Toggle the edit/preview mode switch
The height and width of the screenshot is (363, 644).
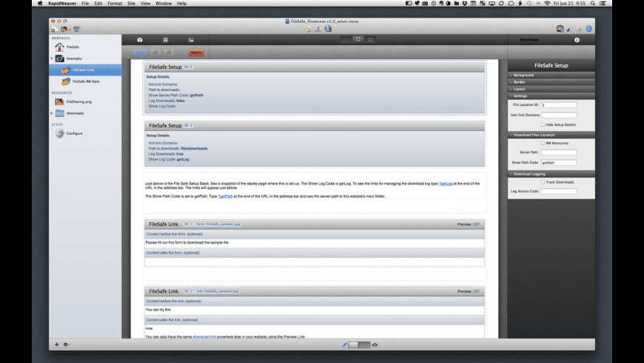coord(359,345)
